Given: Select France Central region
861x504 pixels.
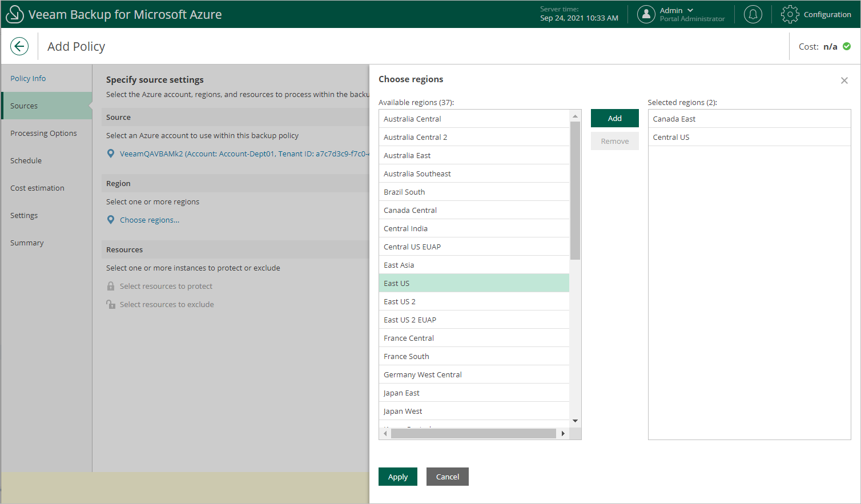Looking at the screenshot, I should pos(474,338).
